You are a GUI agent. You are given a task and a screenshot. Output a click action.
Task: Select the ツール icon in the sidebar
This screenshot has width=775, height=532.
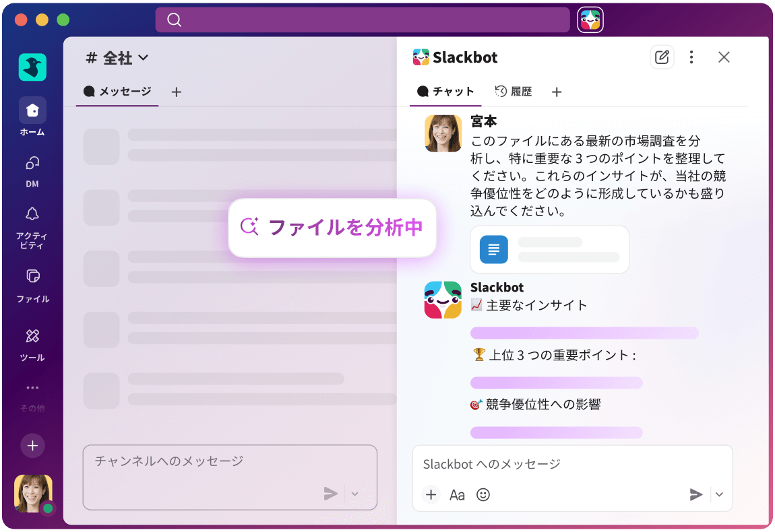(32, 335)
